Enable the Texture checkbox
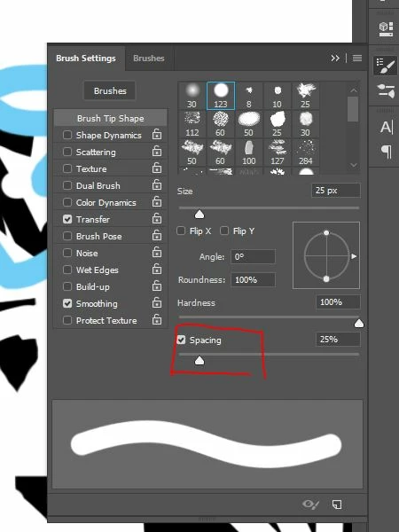 (x=67, y=168)
